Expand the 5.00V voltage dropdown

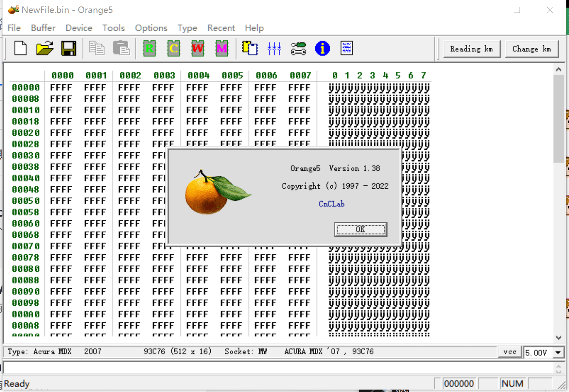[x=558, y=352]
